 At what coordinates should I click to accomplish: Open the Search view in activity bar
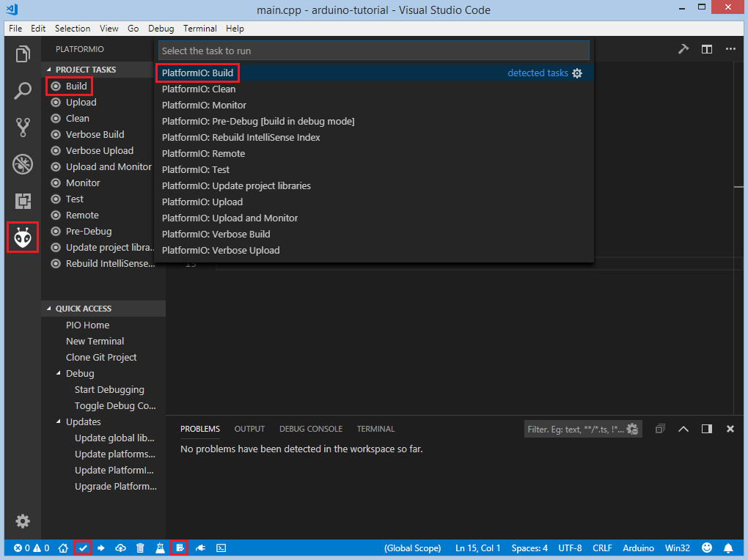click(23, 91)
